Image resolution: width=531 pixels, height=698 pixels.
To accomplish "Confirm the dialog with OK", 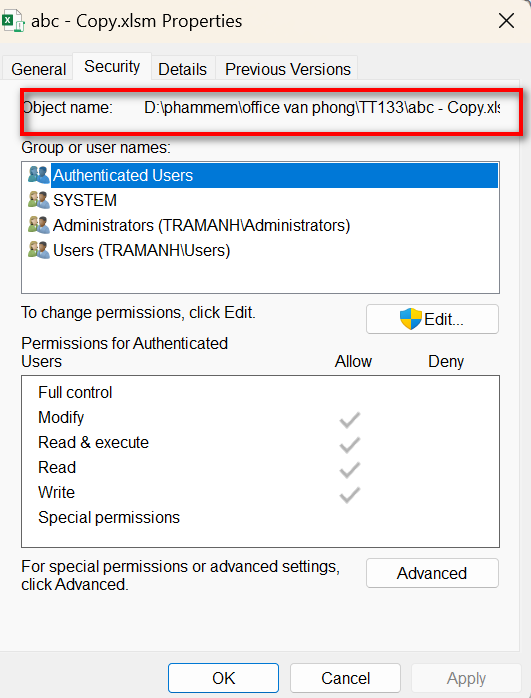I will click(223, 678).
